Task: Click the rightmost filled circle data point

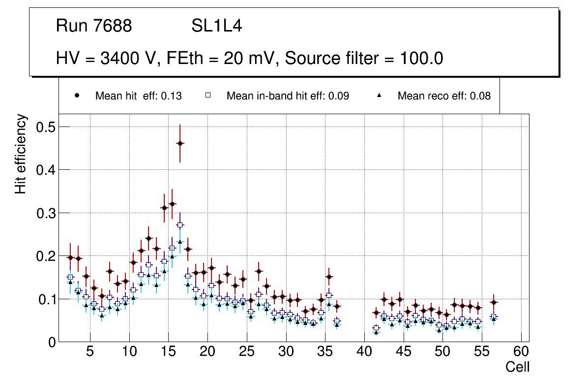Action: coord(494,302)
